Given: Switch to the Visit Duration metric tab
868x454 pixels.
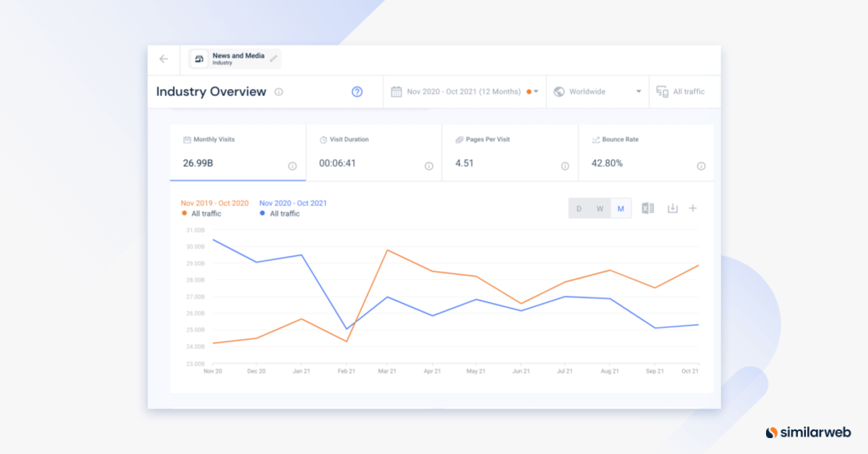Looking at the screenshot, I should point(374,152).
